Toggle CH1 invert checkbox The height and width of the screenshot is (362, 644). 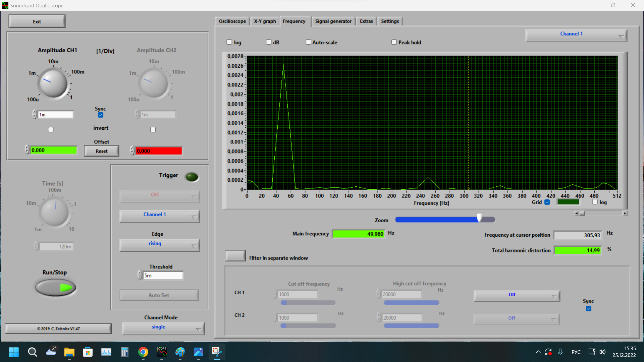pos(51,129)
